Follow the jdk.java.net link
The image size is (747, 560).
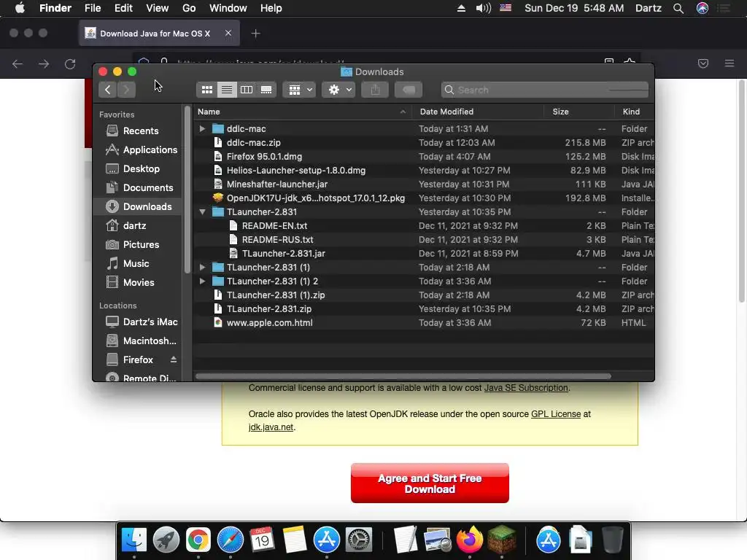tap(271, 427)
